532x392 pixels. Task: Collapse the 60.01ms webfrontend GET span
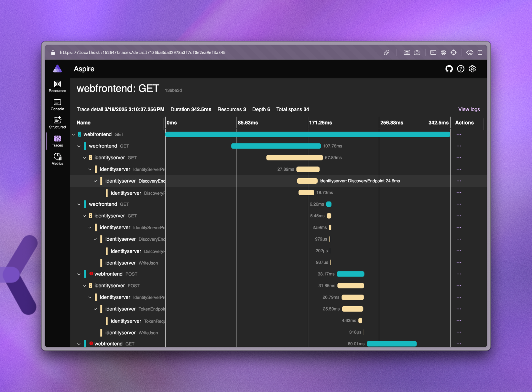[79, 344]
